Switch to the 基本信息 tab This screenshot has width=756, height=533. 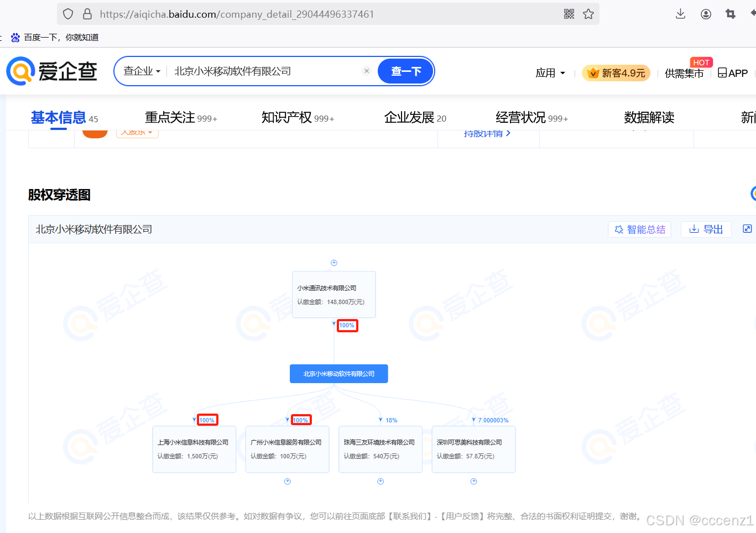coord(64,118)
